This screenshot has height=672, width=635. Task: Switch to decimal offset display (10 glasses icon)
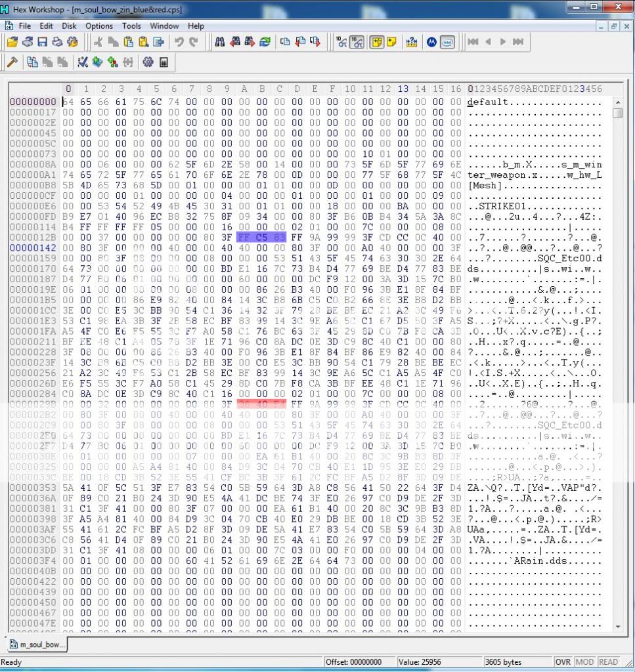(x=341, y=42)
